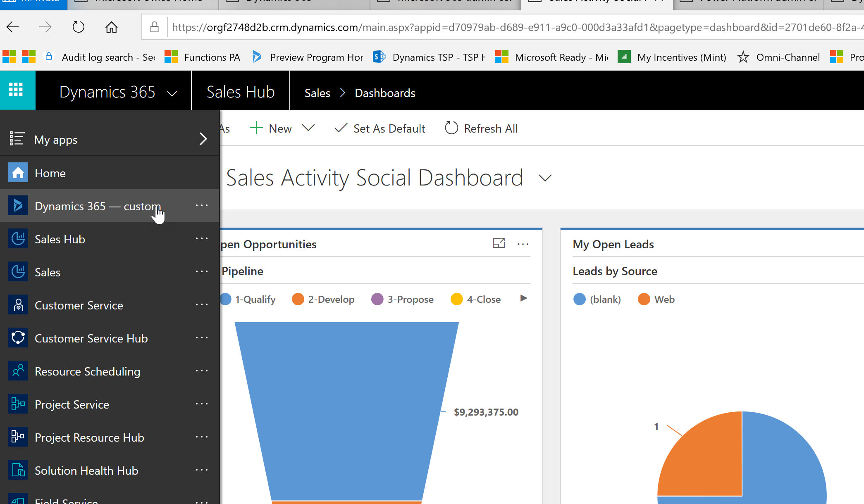Click the blank lead source color dot
This screenshot has height=504, width=864.
[580, 299]
